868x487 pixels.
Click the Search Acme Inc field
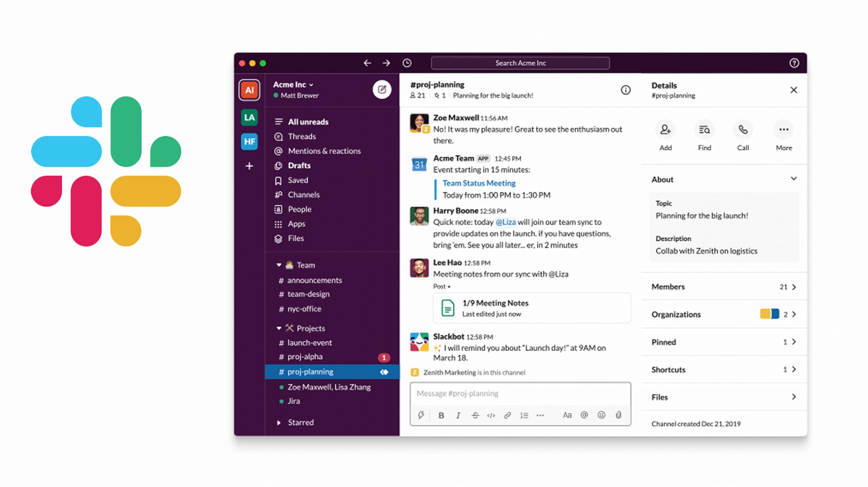click(520, 63)
